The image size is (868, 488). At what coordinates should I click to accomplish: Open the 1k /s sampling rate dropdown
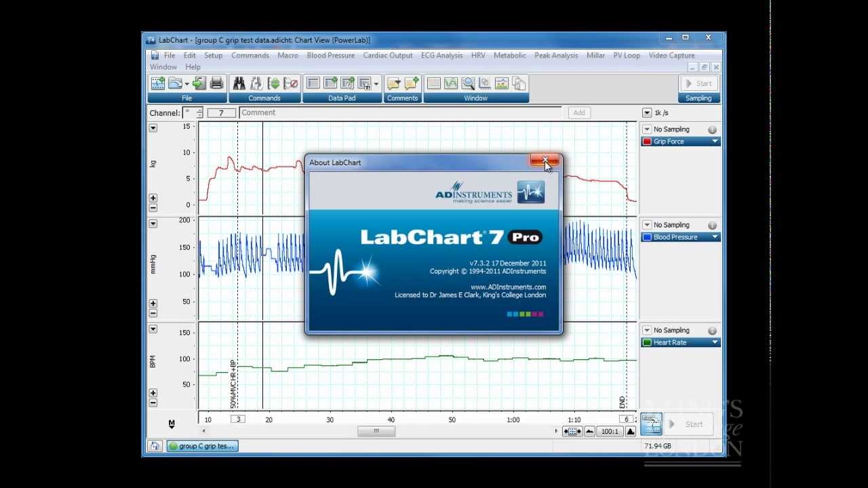click(647, 113)
